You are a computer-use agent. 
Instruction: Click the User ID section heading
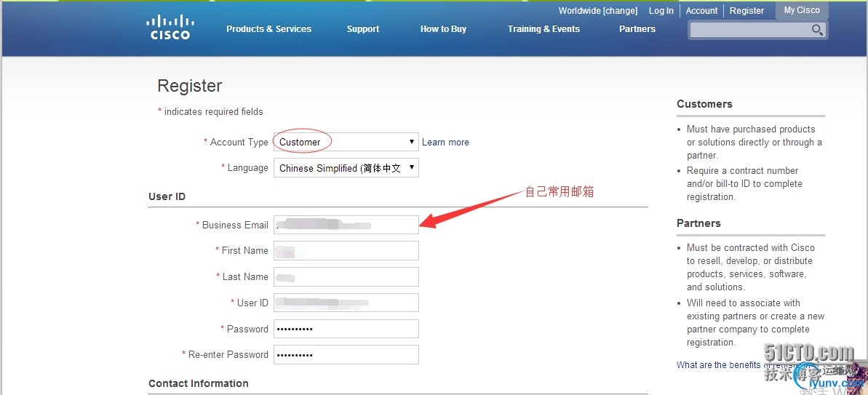pos(167,196)
